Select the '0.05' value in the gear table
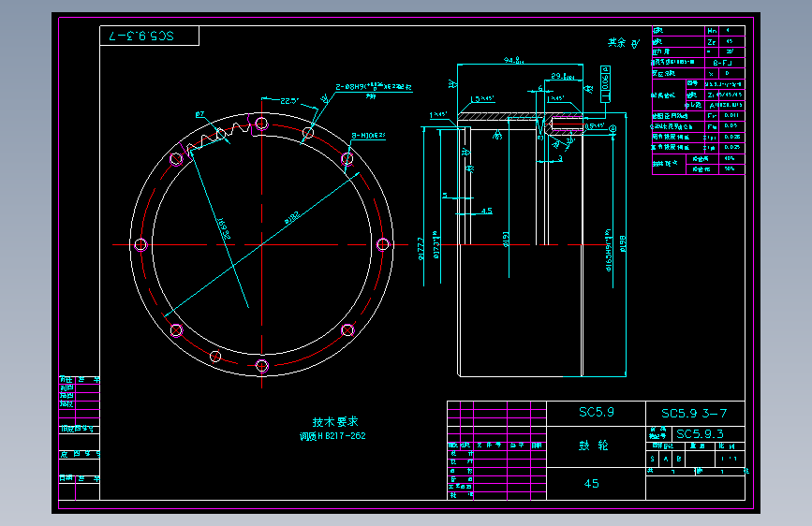Viewport: 812px width, 526px height. [731, 125]
